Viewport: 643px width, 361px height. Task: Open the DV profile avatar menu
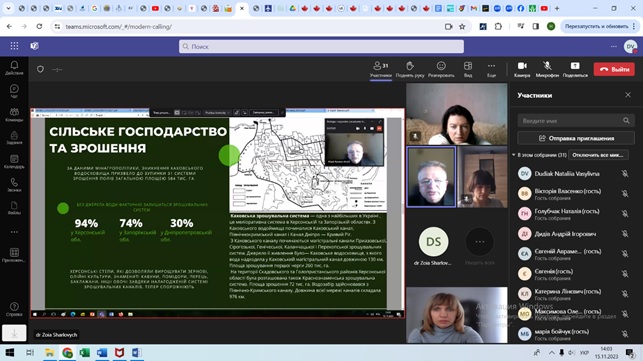click(630, 46)
